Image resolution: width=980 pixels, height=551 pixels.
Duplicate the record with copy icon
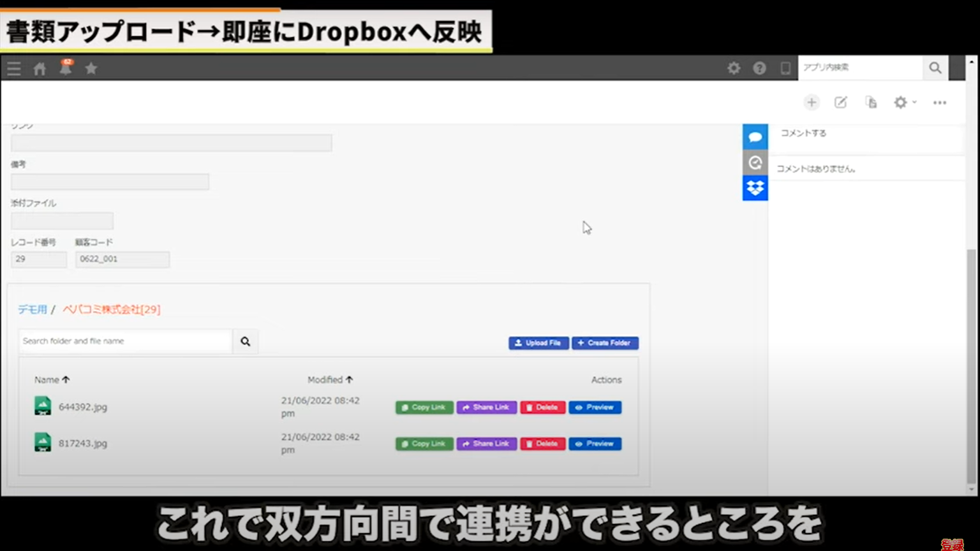pos(871,102)
